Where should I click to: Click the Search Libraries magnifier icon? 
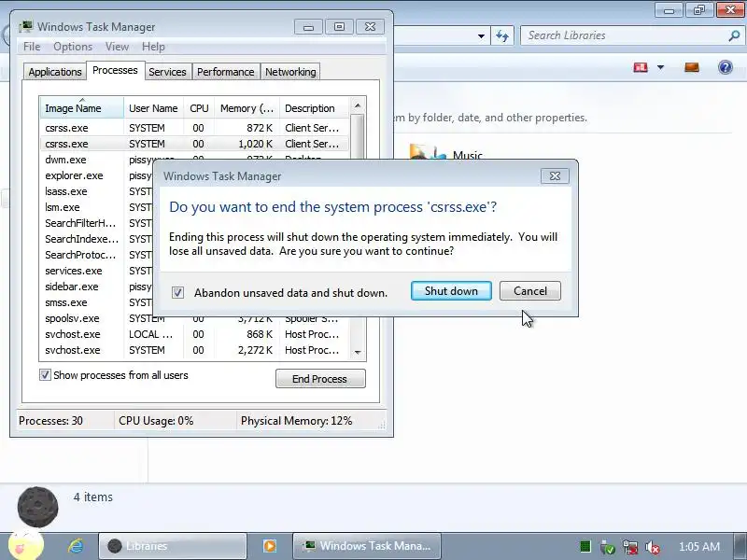click(734, 35)
